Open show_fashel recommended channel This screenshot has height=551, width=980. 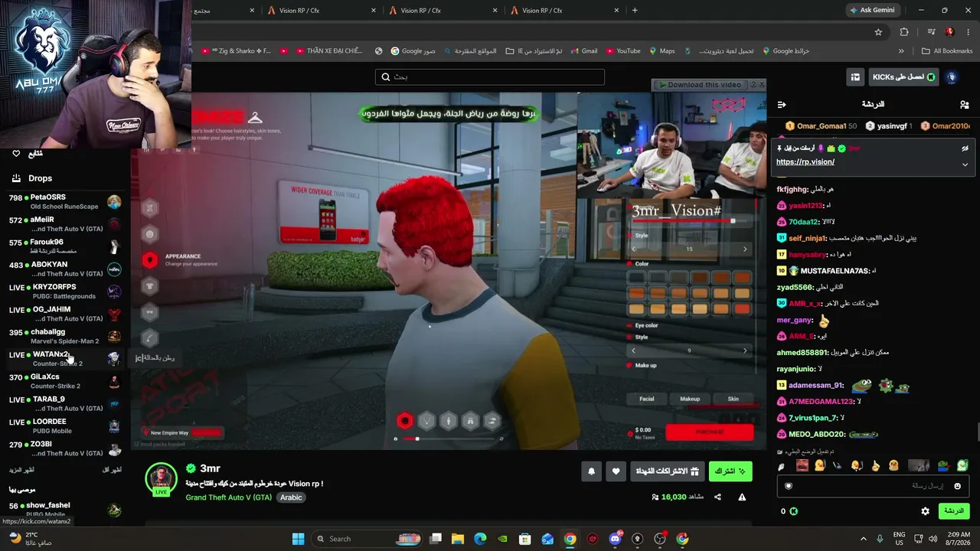coord(65,510)
